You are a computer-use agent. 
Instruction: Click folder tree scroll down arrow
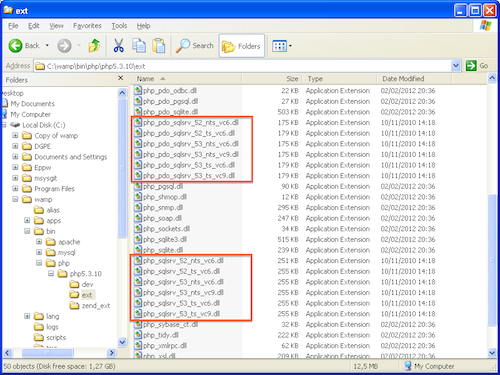(x=122, y=342)
